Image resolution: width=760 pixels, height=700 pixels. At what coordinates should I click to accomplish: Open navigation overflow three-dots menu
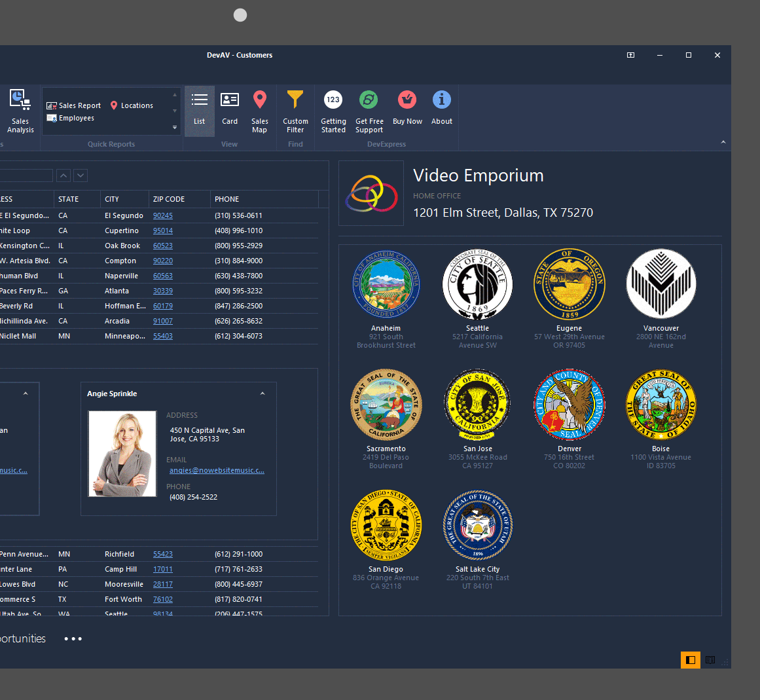[x=73, y=639]
